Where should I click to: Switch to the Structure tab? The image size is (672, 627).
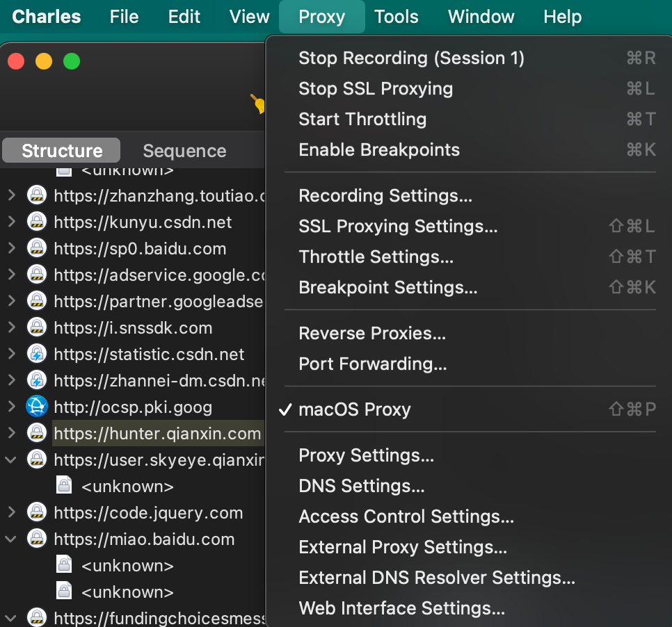tap(62, 151)
